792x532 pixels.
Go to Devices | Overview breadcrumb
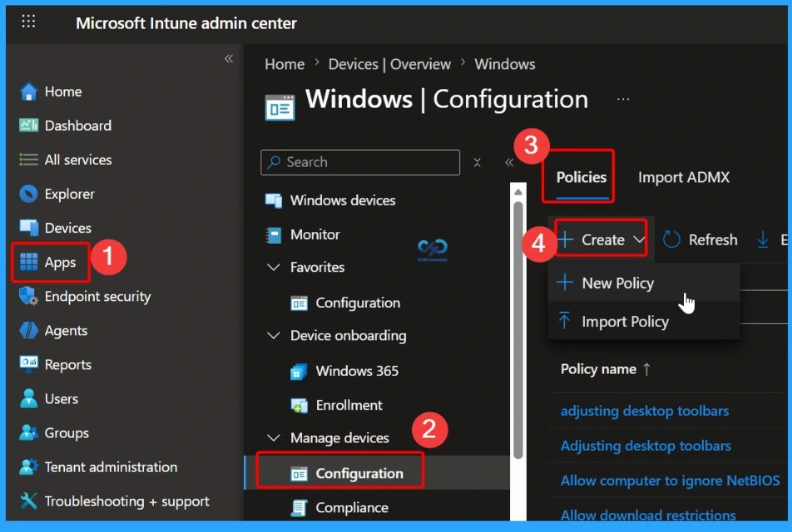389,64
